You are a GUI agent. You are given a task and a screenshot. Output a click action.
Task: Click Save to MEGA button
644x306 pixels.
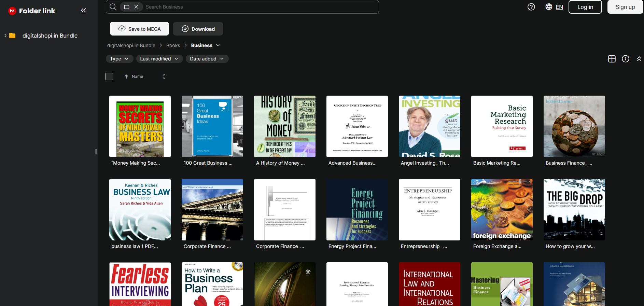139,29
